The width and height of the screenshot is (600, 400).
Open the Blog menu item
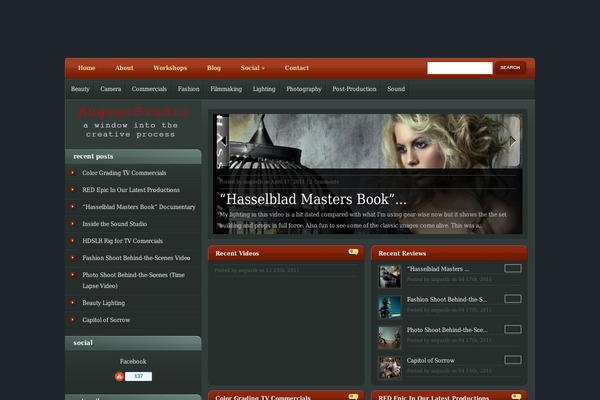[214, 68]
